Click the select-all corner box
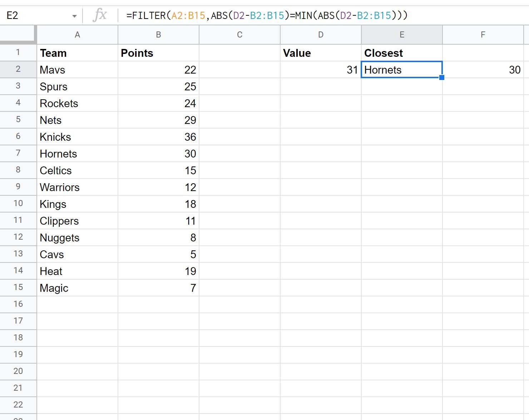This screenshot has height=420, width=529. tap(18, 35)
